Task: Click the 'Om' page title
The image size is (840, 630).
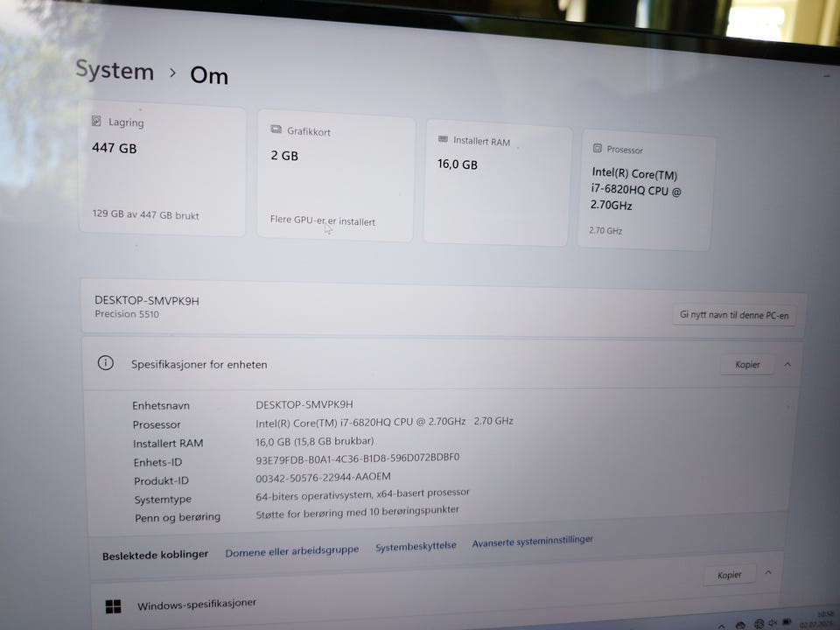Action: (209, 75)
